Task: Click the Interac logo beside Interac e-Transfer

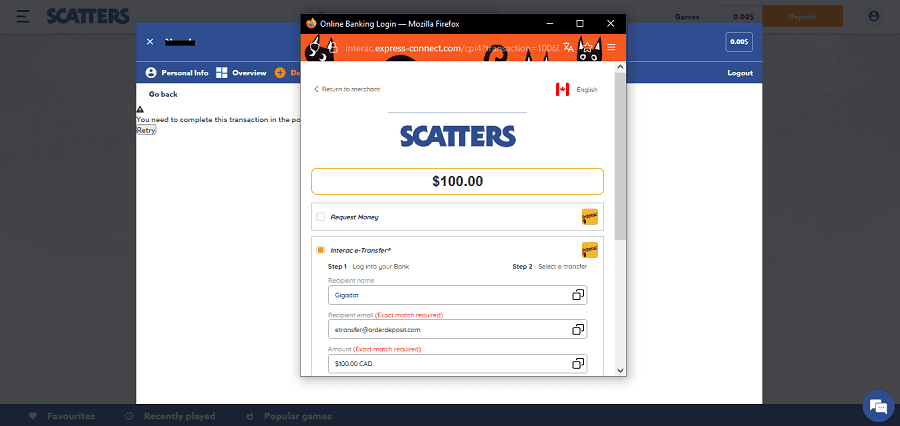Action: click(589, 250)
